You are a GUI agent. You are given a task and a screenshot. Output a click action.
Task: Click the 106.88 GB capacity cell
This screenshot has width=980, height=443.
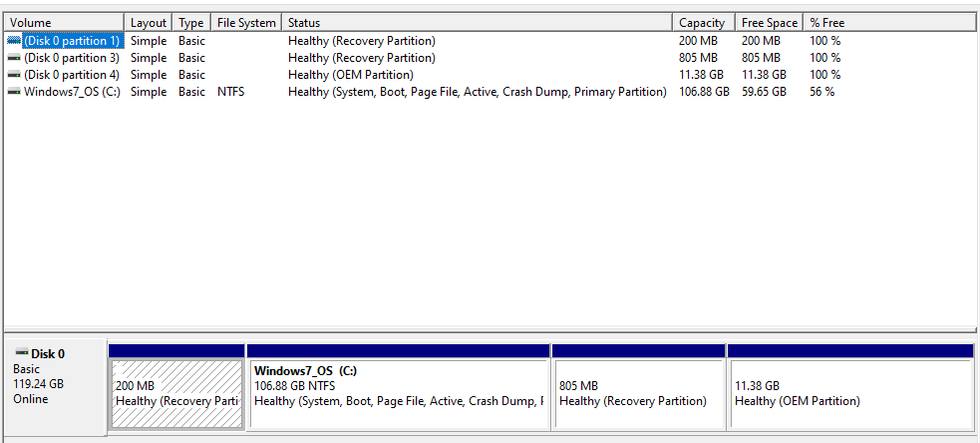(704, 92)
